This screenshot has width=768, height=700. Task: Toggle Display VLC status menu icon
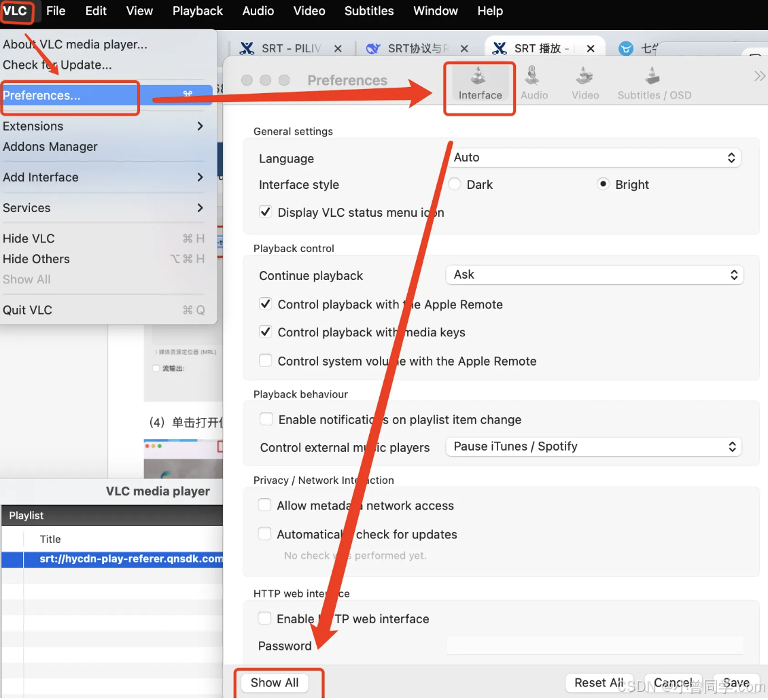click(x=266, y=212)
